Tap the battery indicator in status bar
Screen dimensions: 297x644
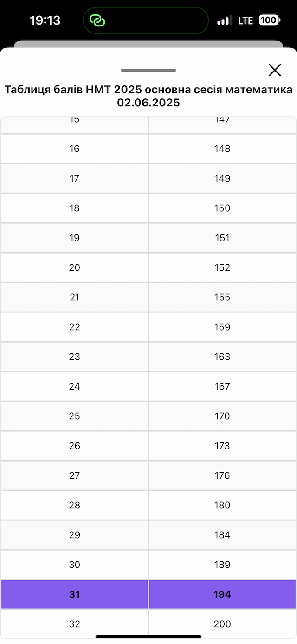point(269,20)
